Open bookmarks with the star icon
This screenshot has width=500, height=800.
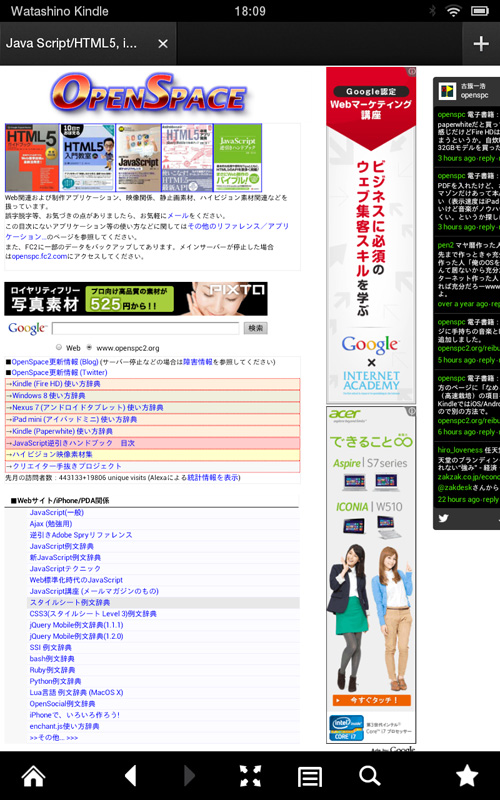coord(467,776)
